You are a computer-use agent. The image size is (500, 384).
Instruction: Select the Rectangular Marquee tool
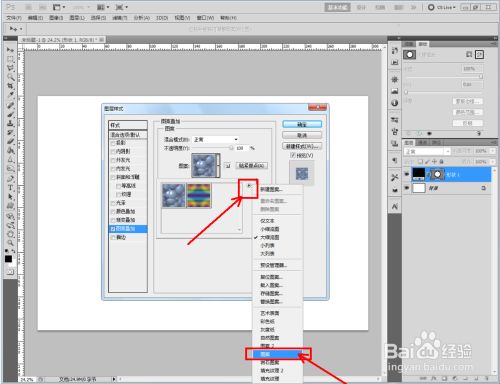click(10, 59)
